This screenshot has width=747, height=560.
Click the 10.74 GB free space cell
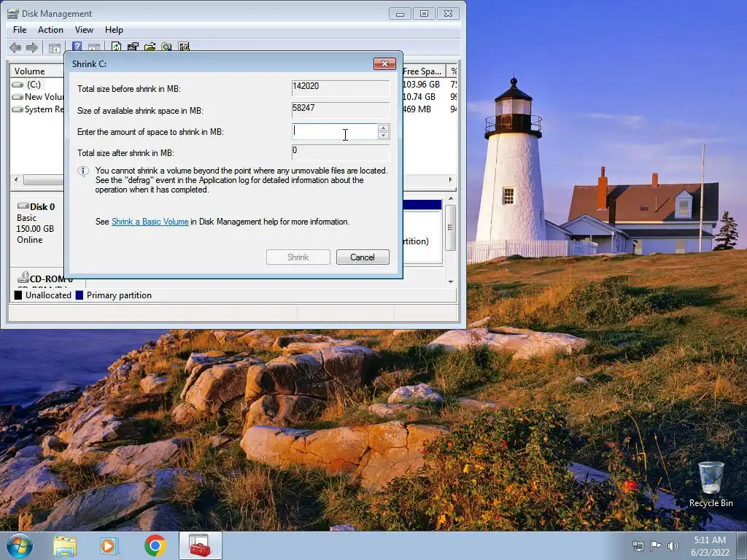(x=419, y=97)
